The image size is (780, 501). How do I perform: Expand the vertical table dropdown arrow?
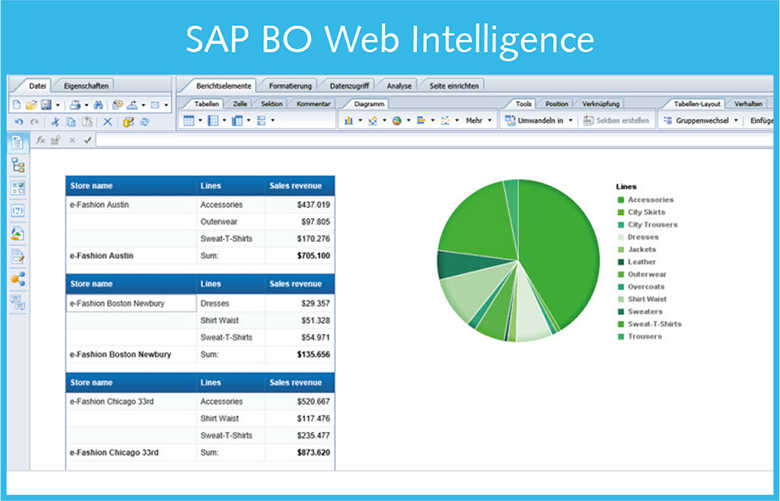[x=200, y=120]
